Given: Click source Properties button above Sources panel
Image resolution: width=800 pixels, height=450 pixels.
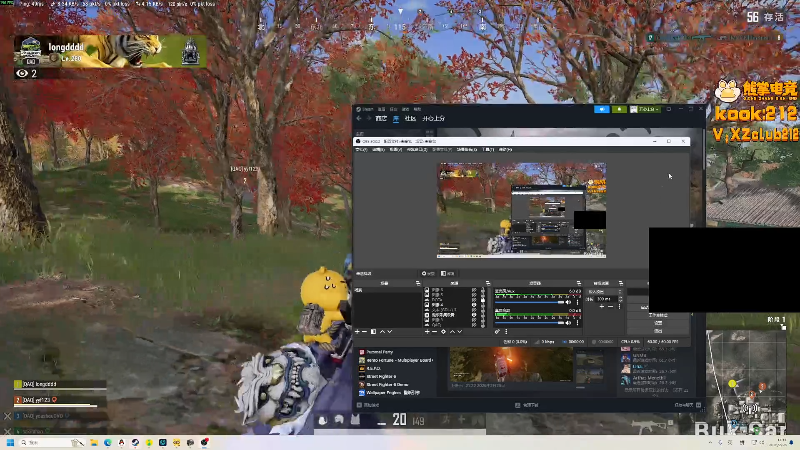Looking at the screenshot, I should 428,273.
